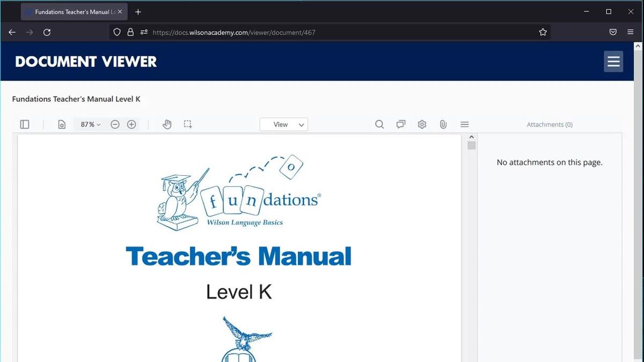Click the browser address bar URL

point(234,32)
